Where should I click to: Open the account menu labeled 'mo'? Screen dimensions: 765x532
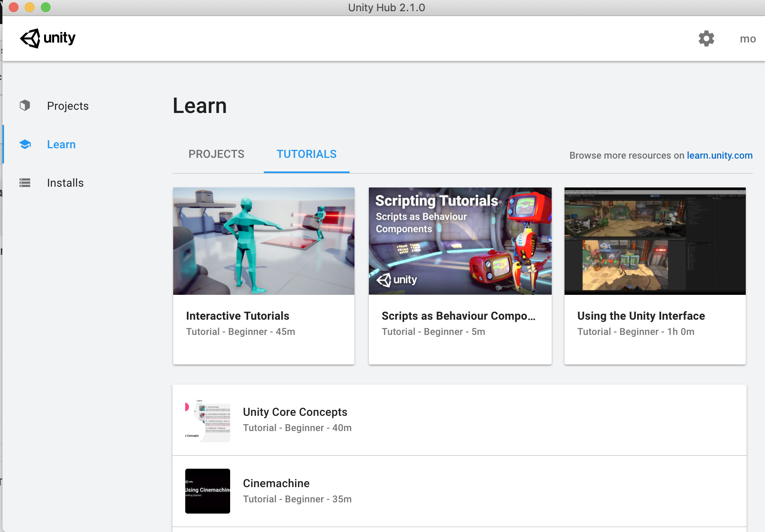tap(748, 39)
